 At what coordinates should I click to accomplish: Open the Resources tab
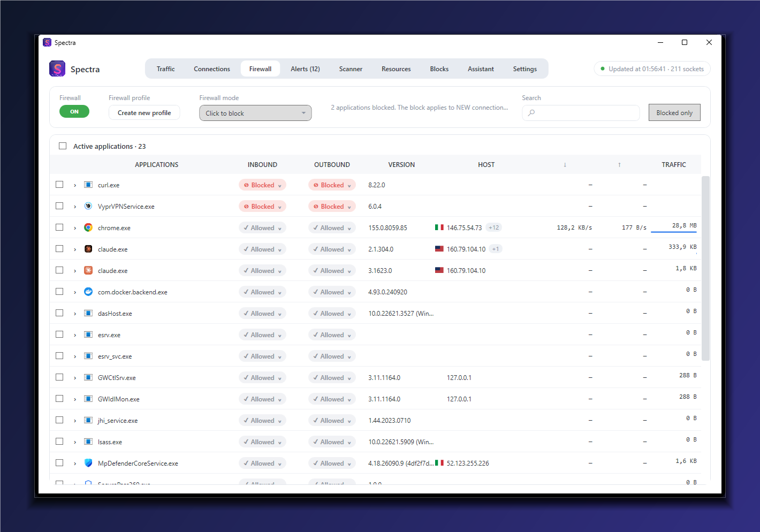(396, 69)
